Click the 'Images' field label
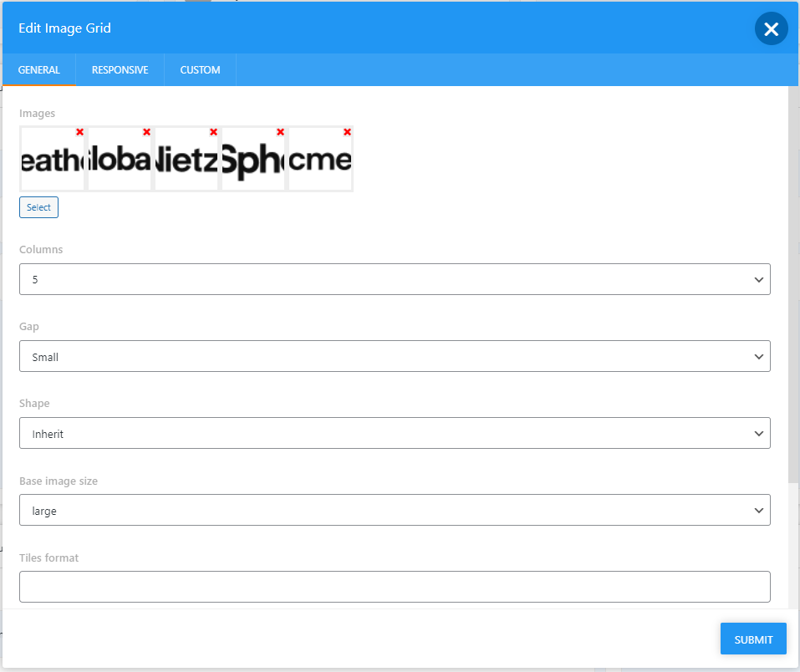This screenshot has height=672, width=800. (38, 114)
